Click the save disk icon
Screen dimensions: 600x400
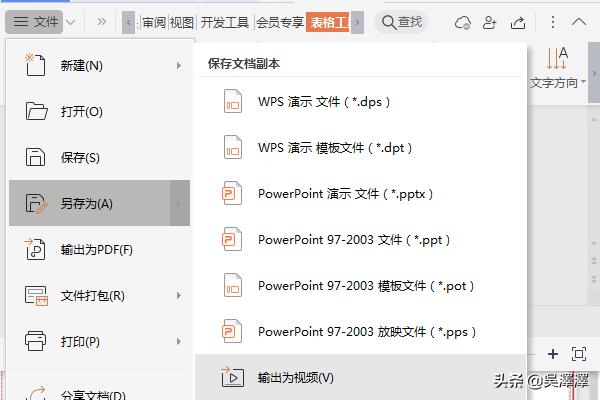[x=35, y=157]
